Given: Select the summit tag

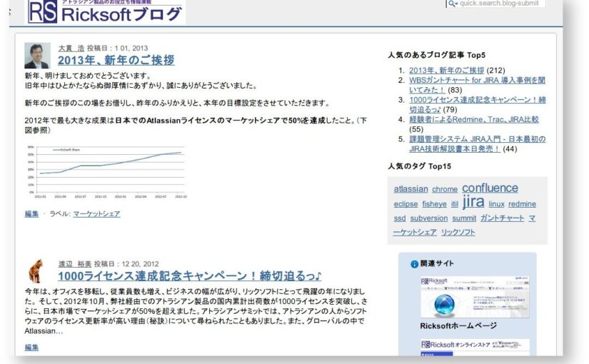Looking at the screenshot, I should tap(464, 218).
